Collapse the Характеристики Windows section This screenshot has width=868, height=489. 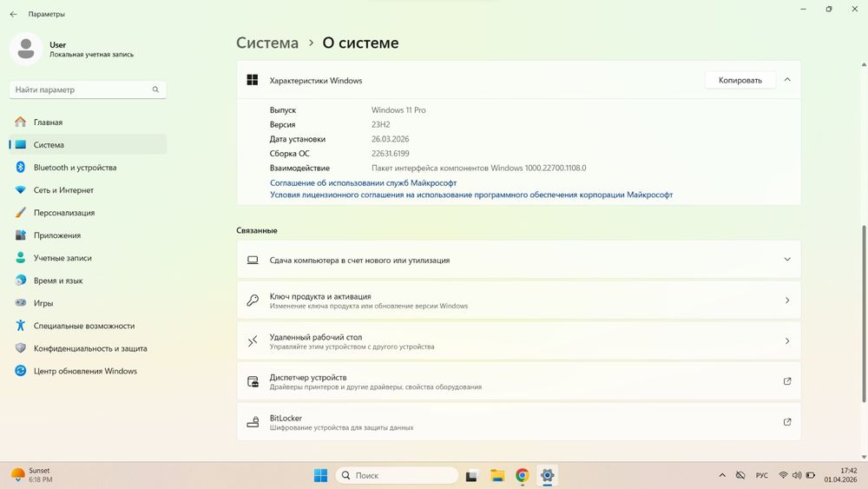tap(787, 80)
